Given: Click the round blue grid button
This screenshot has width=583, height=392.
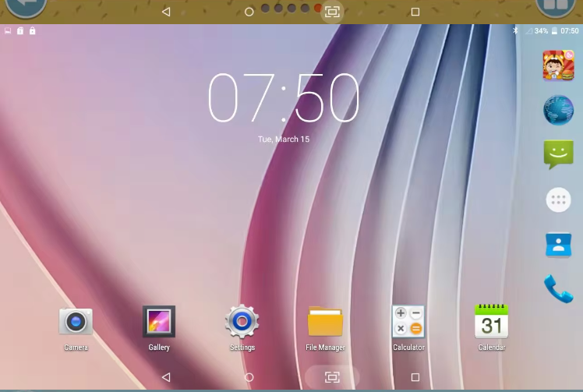Looking at the screenshot, I should (x=556, y=7).
